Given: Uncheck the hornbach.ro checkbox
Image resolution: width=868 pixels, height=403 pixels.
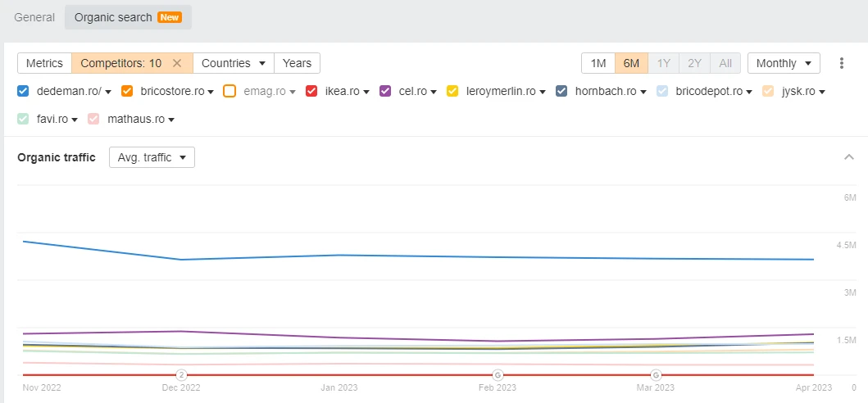Looking at the screenshot, I should pyautogui.click(x=561, y=92).
